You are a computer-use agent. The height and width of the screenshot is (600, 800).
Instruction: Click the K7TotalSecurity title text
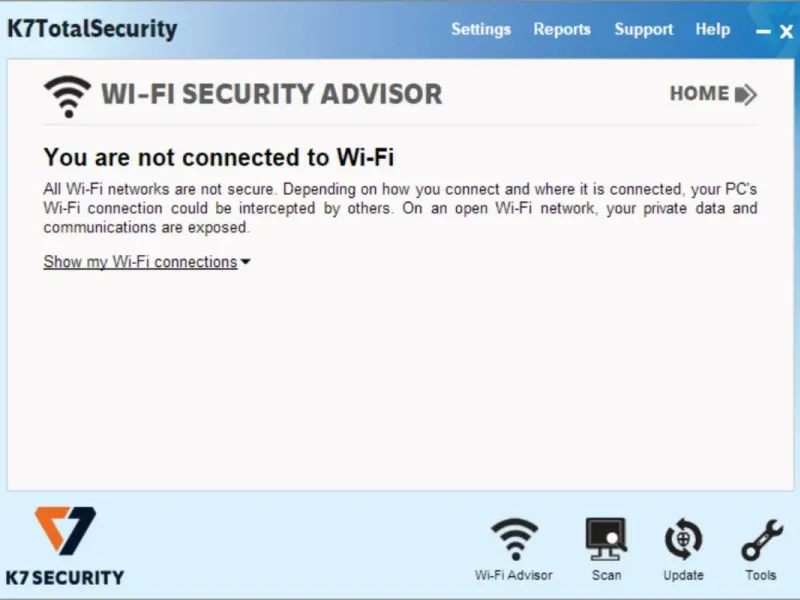92,29
